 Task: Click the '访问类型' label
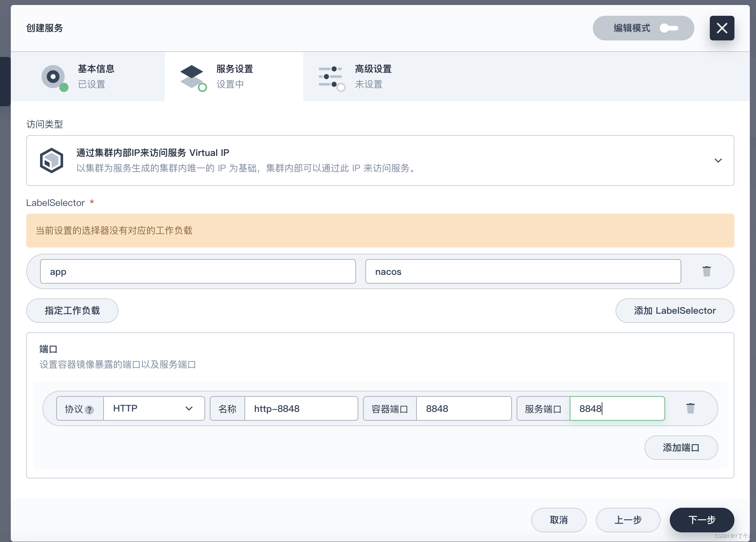(x=45, y=124)
